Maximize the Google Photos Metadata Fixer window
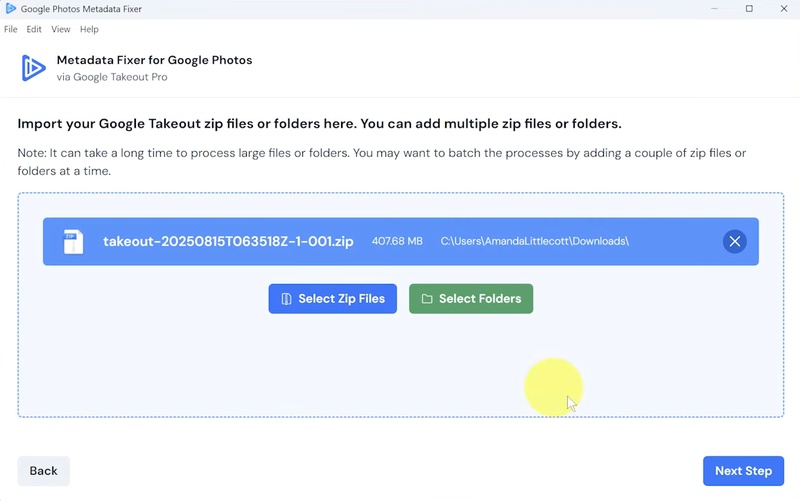 (x=749, y=9)
